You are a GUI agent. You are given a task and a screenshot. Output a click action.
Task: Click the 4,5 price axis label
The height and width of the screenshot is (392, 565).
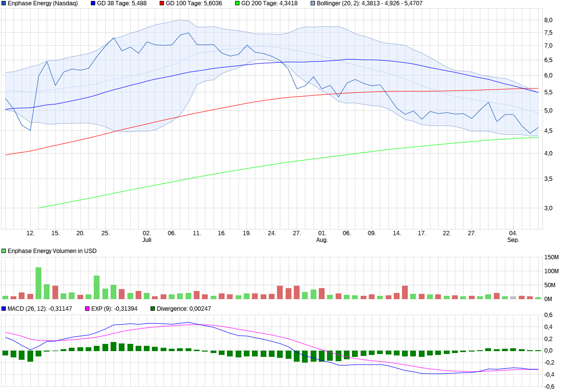548,131
